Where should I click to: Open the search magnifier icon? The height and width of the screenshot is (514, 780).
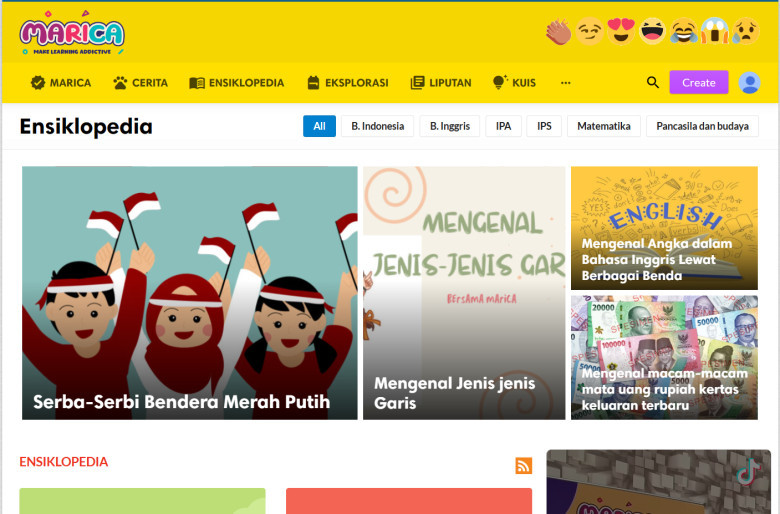click(x=653, y=83)
